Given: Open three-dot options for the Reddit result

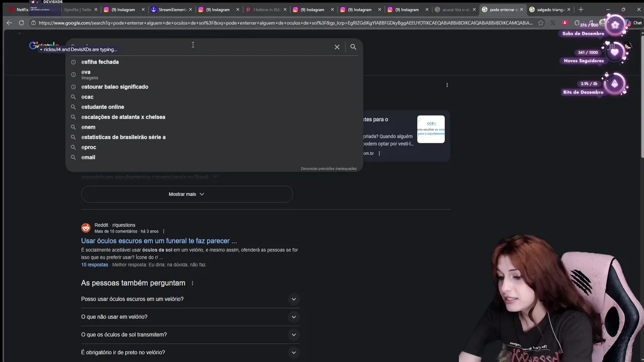Looking at the screenshot, I should pyautogui.click(x=164, y=231).
